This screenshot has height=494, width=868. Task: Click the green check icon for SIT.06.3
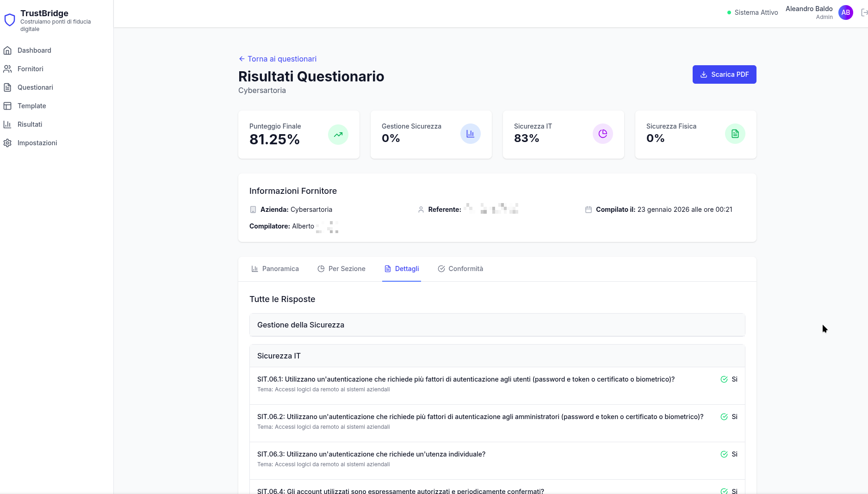pos(724,454)
